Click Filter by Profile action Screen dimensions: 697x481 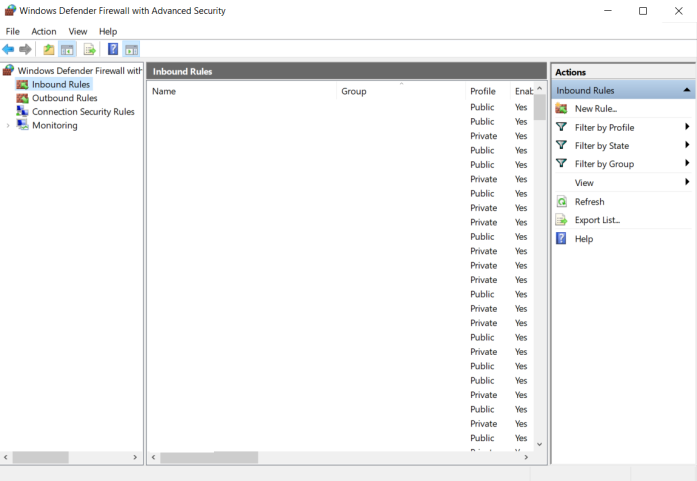click(604, 128)
